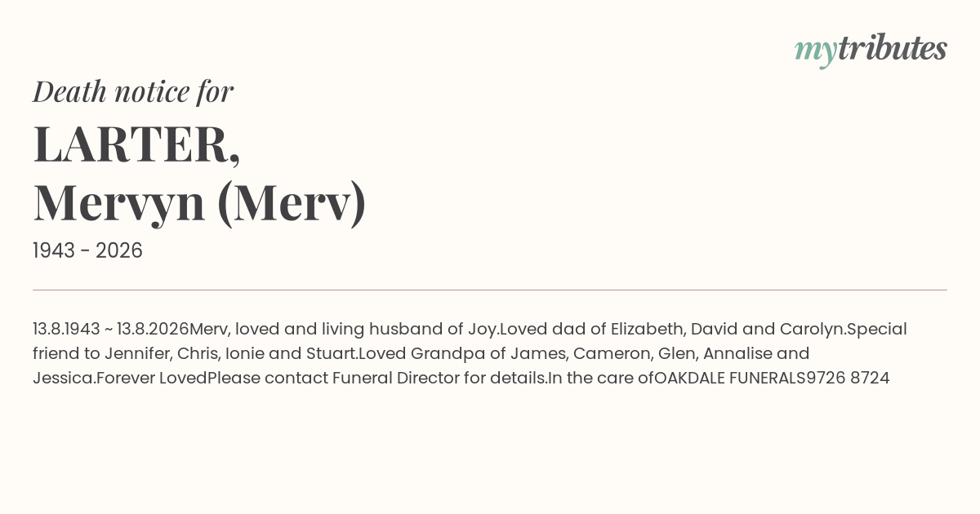This screenshot has width=980, height=514.
Task: Select the 'Death notice for' heading
Action: (x=133, y=91)
